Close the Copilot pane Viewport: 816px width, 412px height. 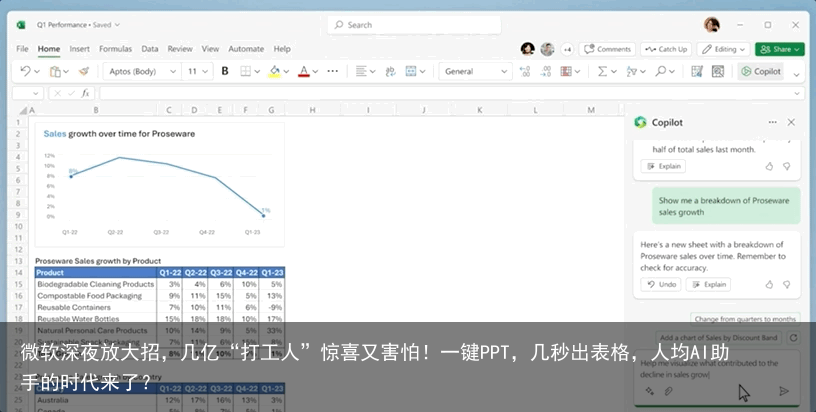point(791,122)
